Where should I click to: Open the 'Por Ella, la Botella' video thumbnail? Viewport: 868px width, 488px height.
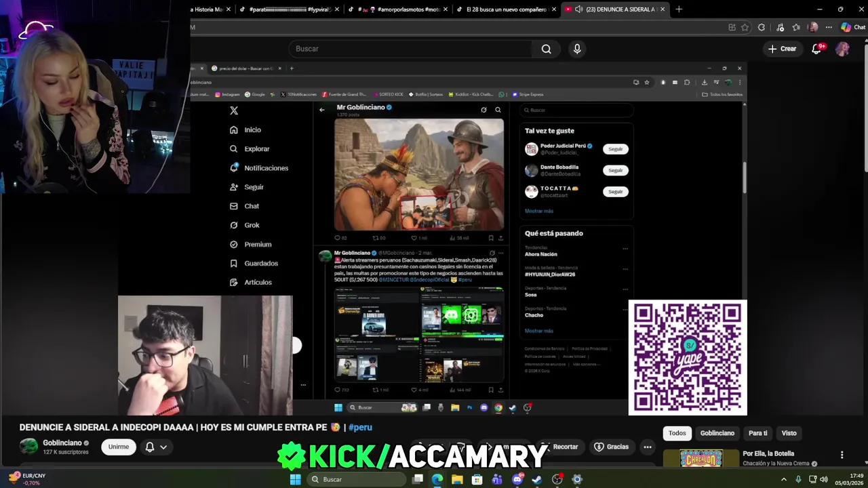(701, 458)
